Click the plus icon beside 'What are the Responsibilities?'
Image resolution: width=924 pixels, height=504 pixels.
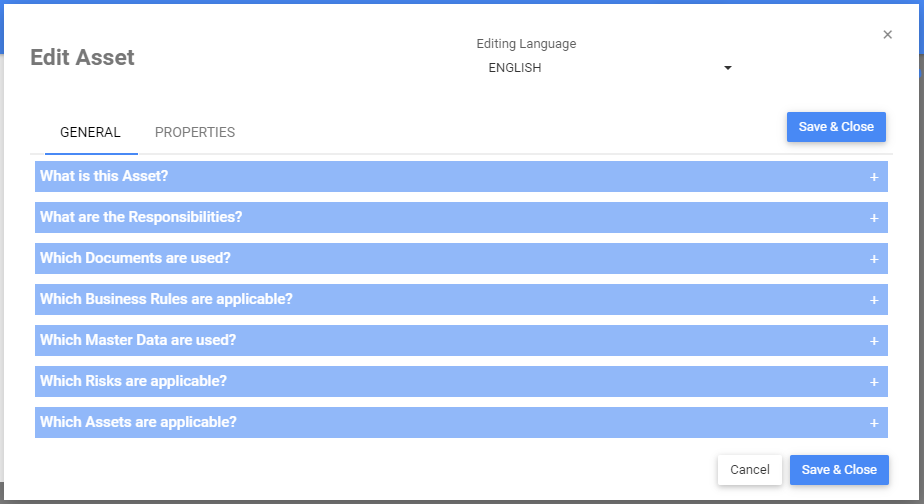pyautogui.click(x=873, y=218)
